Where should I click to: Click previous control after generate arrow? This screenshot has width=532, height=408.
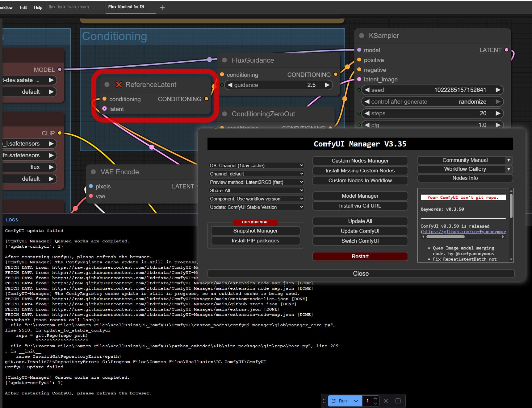367,101
